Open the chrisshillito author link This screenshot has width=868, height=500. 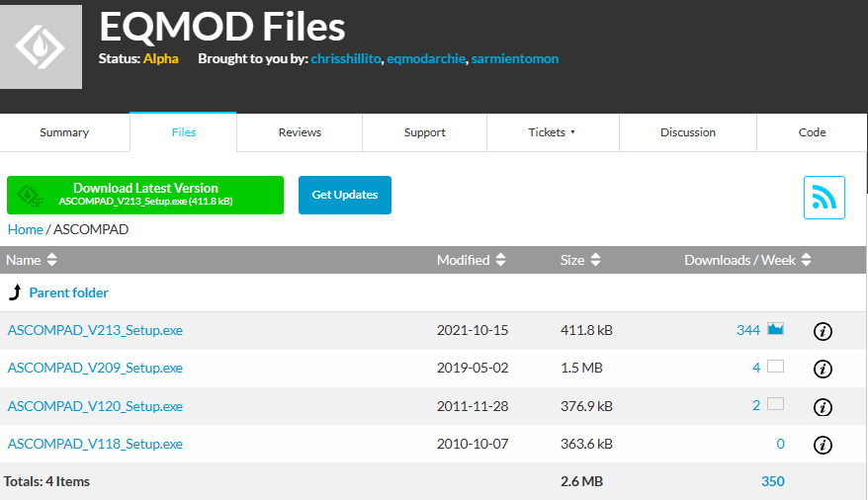coord(346,58)
